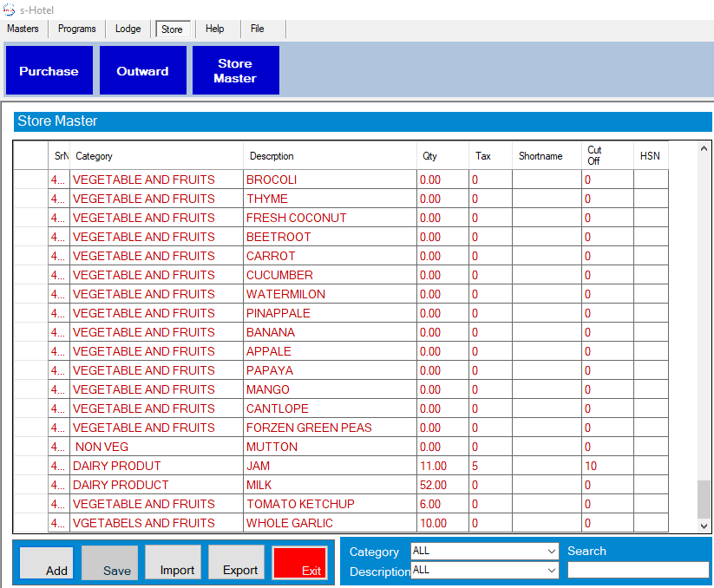Open the Masters menu
Image resolution: width=714 pixels, height=588 pixels.
pos(23,29)
